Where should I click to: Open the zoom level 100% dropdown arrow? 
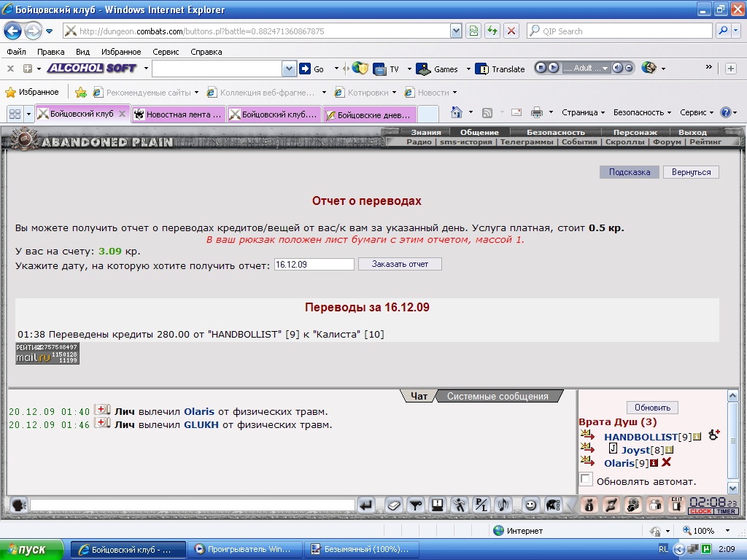pos(727,531)
